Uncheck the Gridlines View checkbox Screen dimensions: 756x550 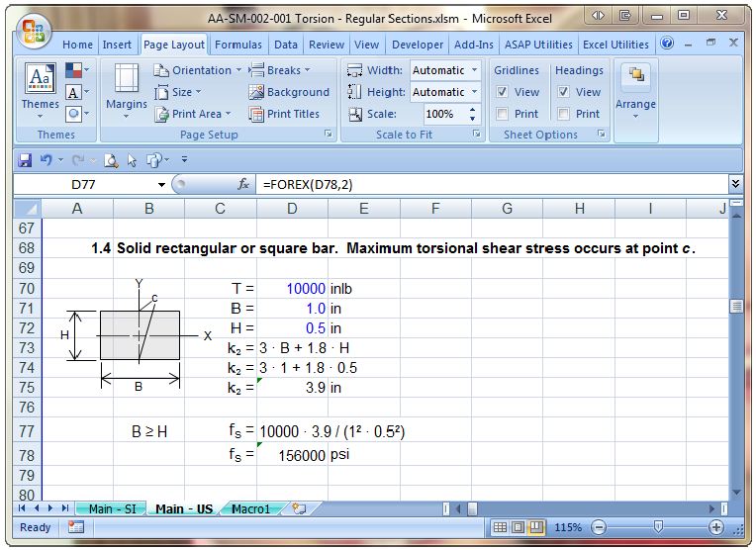pyautogui.click(x=503, y=92)
